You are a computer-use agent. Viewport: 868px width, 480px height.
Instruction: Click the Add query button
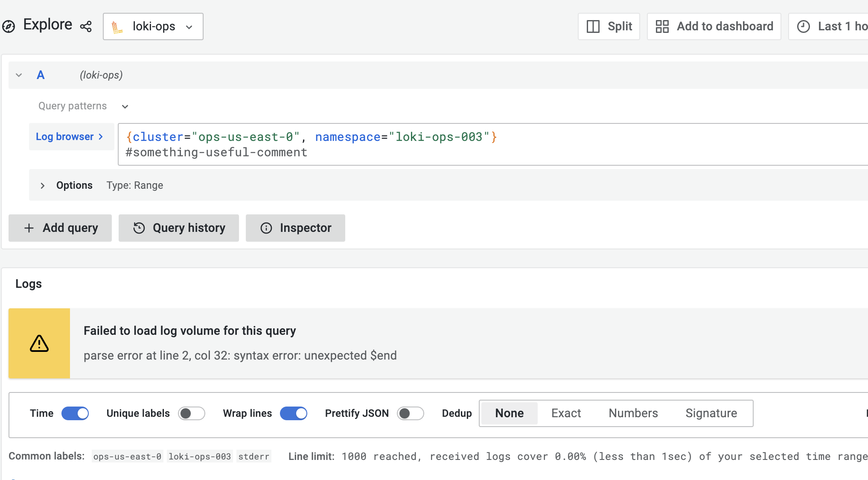click(x=60, y=228)
